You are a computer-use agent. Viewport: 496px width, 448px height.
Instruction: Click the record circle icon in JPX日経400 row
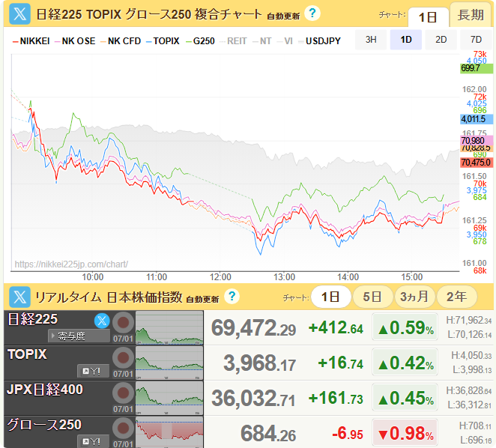coord(123,393)
